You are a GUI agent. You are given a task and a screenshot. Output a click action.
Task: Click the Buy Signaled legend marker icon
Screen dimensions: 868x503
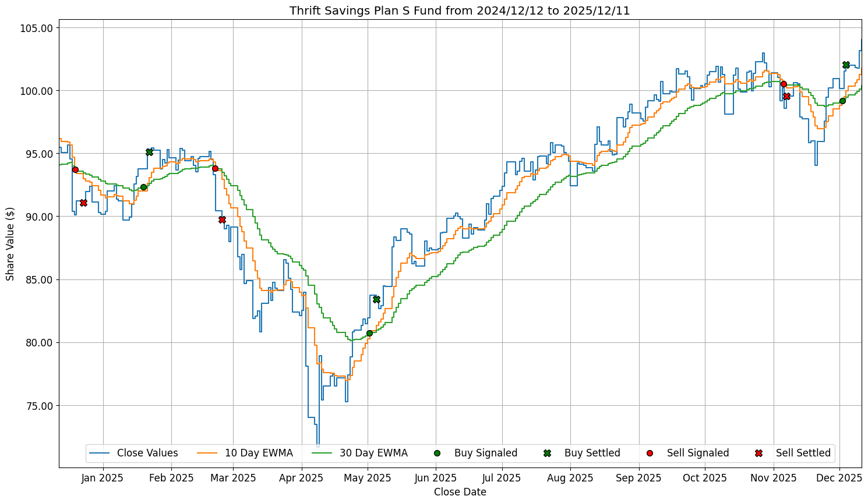(437, 453)
